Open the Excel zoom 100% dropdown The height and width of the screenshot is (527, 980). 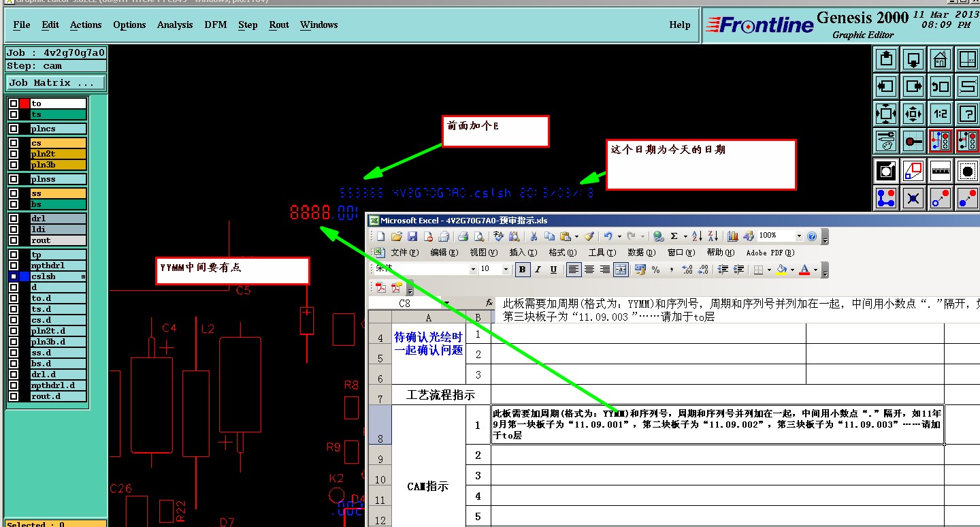point(798,236)
